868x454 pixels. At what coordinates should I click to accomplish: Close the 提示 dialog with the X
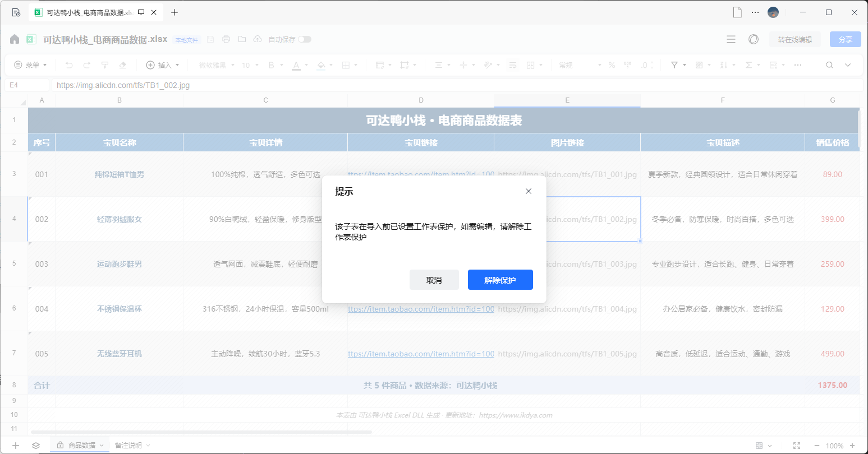pos(528,191)
